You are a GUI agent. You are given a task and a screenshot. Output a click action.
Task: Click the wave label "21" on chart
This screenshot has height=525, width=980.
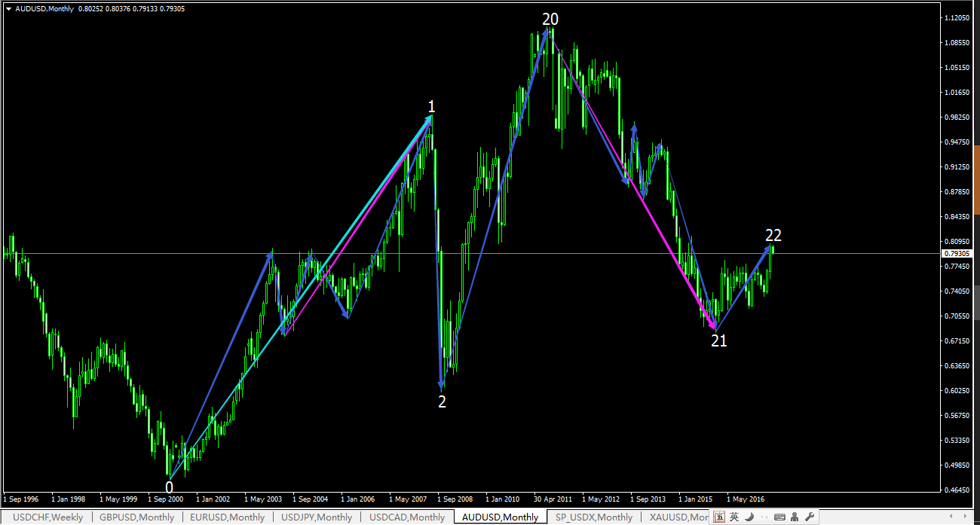pos(719,340)
